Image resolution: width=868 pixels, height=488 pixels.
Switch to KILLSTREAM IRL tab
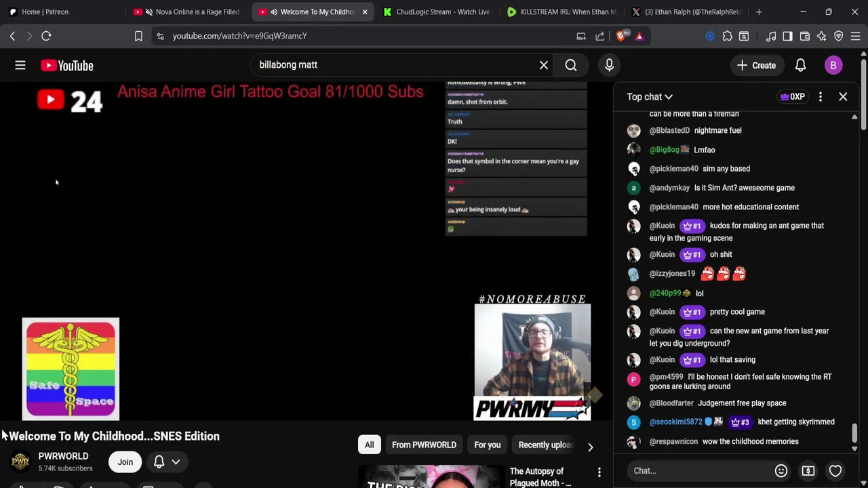click(x=561, y=12)
